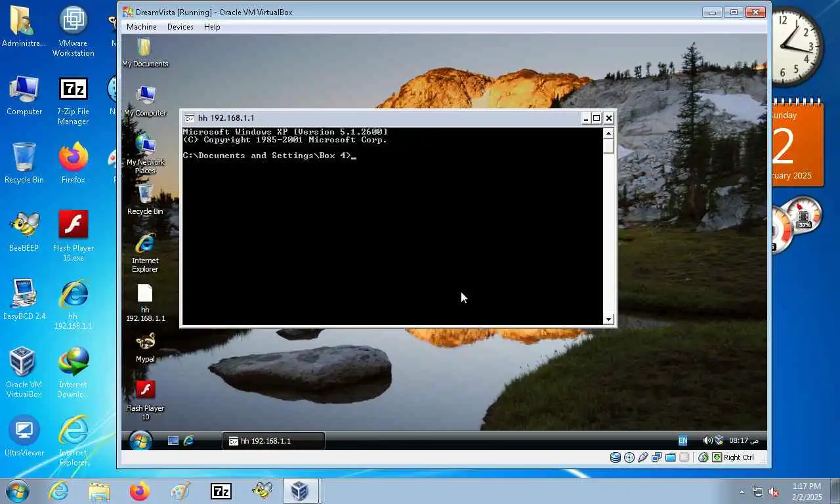Click the command prompt title bar icon
The width and height of the screenshot is (840, 504).
coord(190,118)
